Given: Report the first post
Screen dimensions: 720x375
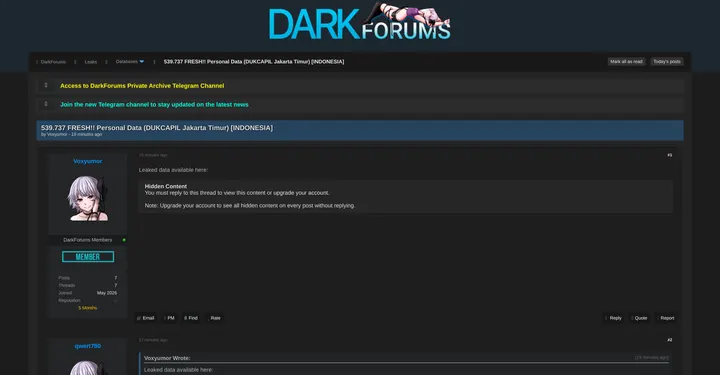Looking at the screenshot, I should (666, 318).
